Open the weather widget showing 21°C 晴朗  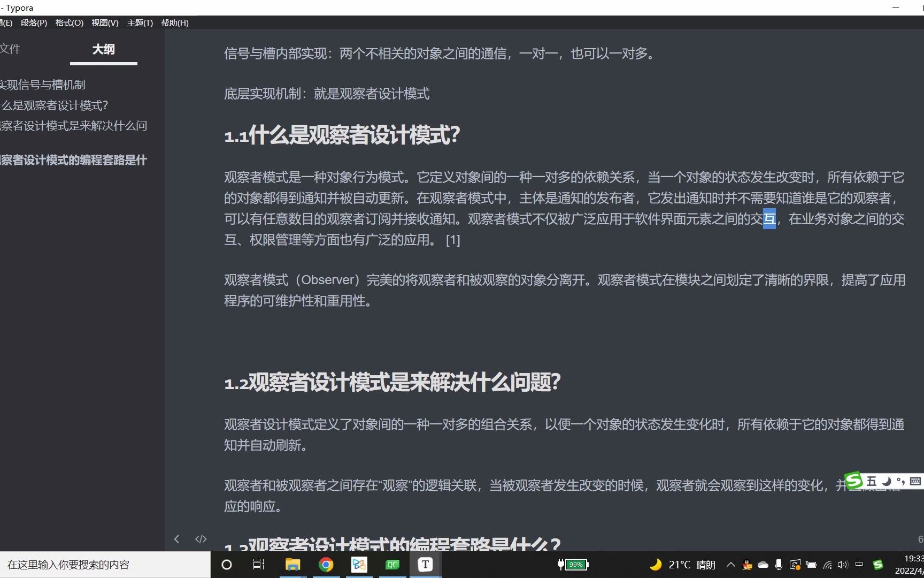tap(682, 565)
